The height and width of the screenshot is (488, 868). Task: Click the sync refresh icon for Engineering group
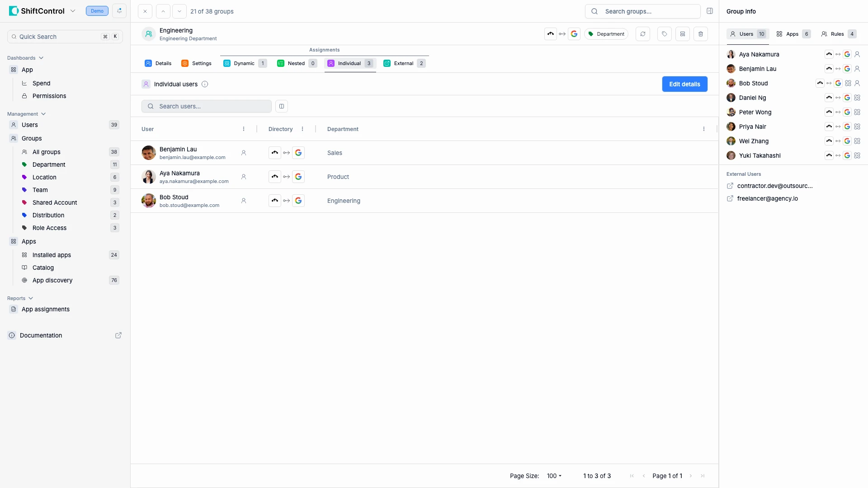pyautogui.click(x=642, y=34)
